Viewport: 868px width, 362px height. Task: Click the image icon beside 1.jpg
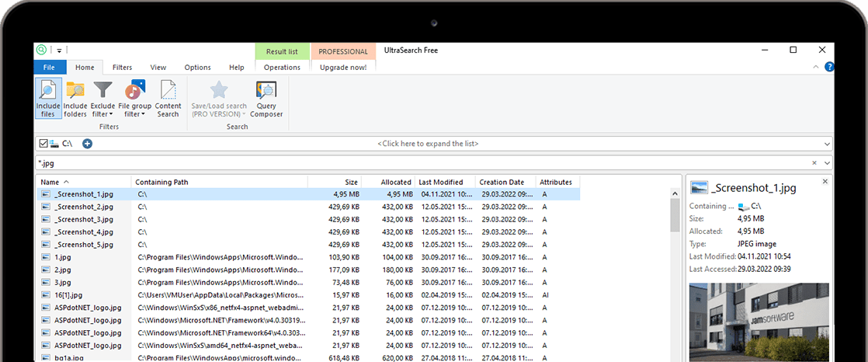coord(47,257)
